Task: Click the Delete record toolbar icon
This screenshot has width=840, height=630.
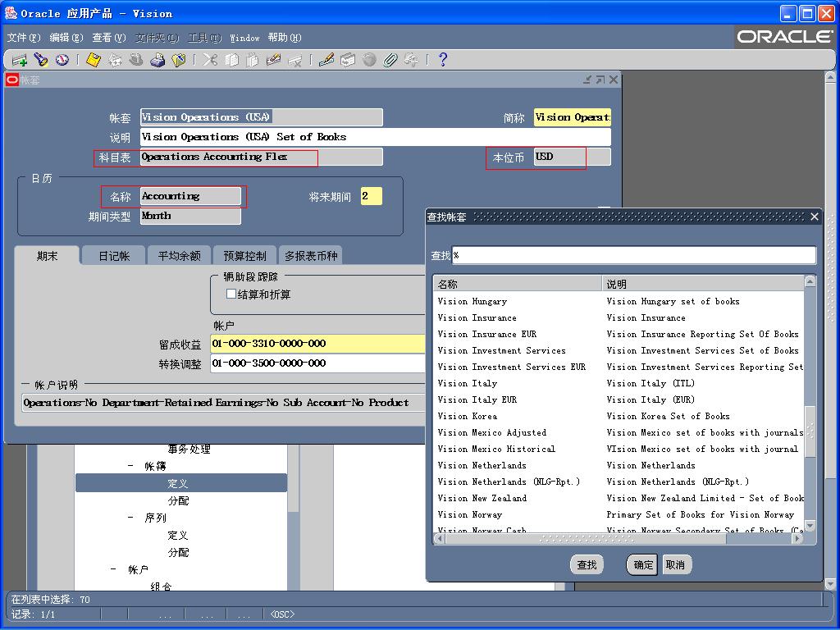Action: pyautogui.click(x=295, y=60)
